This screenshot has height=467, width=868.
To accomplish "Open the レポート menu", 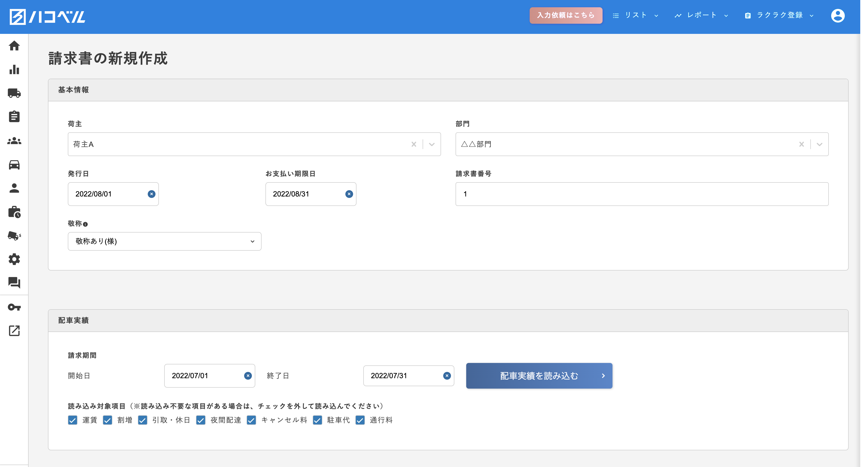I will pos(702,15).
